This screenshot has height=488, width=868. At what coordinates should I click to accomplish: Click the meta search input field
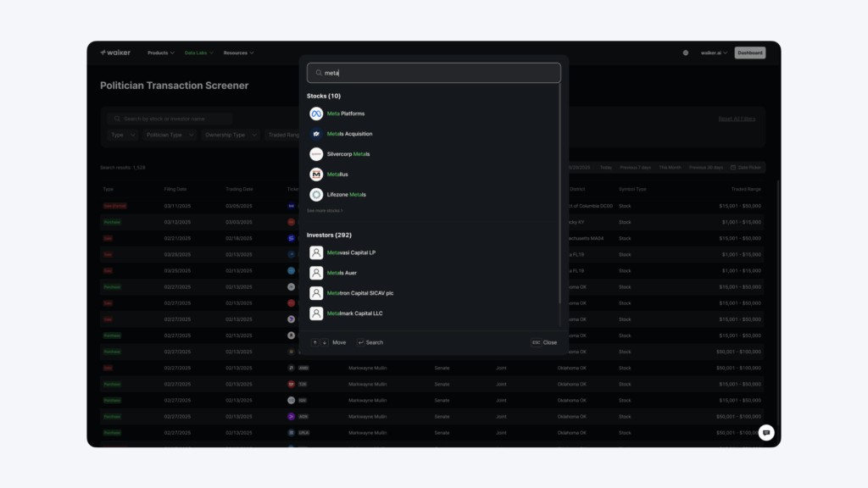tap(433, 73)
